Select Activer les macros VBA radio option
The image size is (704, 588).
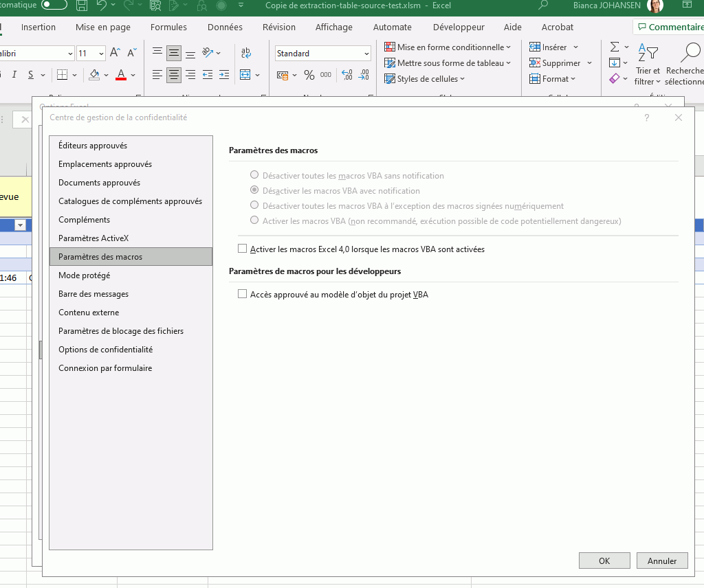(x=255, y=220)
